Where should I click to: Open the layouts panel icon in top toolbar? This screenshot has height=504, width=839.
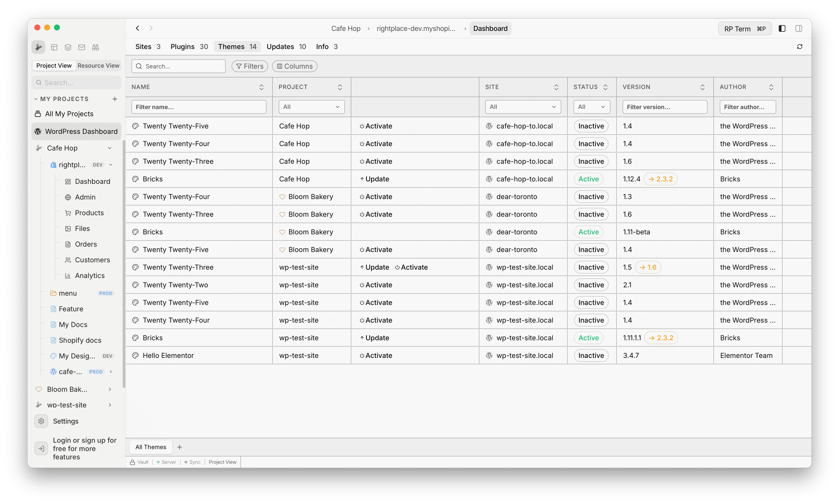(54, 47)
